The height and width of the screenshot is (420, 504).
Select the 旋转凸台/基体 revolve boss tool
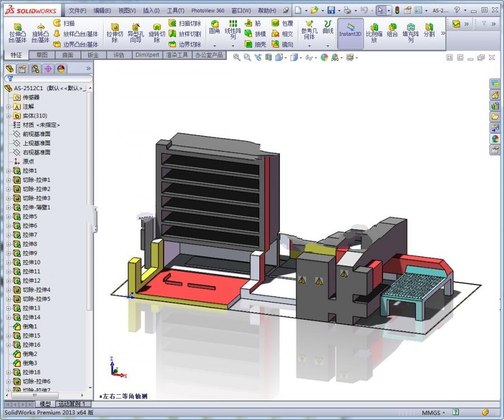tap(40, 33)
